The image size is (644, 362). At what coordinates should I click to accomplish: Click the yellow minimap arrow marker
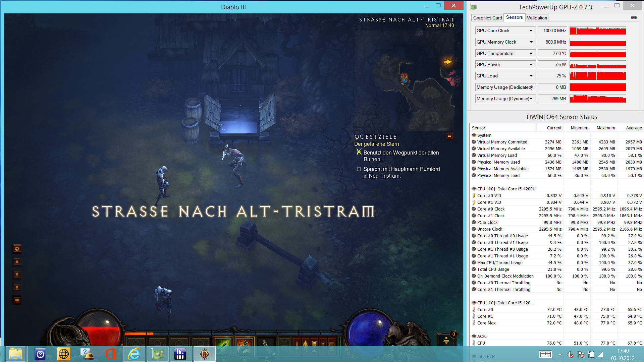click(x=448, y=62)
